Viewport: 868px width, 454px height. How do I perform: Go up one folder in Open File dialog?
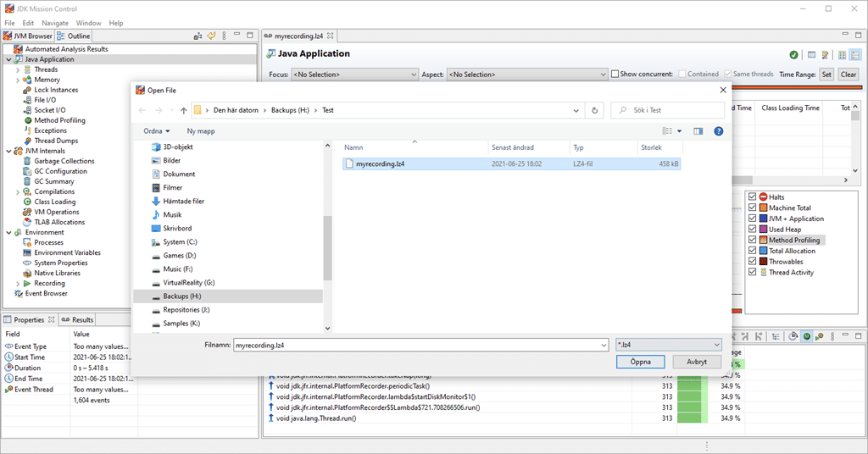(x=183, y=110)
